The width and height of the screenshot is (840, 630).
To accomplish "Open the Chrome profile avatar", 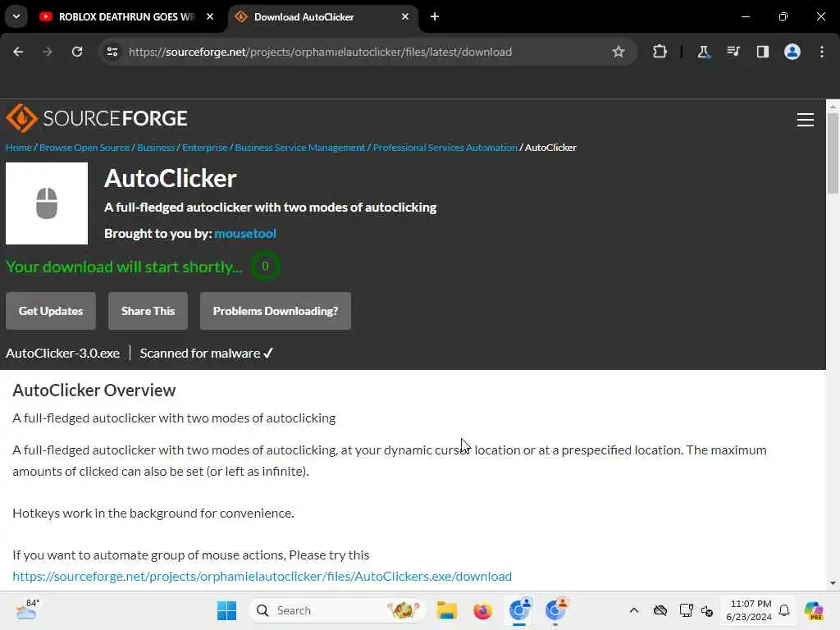I will click(x=792, y=52).
